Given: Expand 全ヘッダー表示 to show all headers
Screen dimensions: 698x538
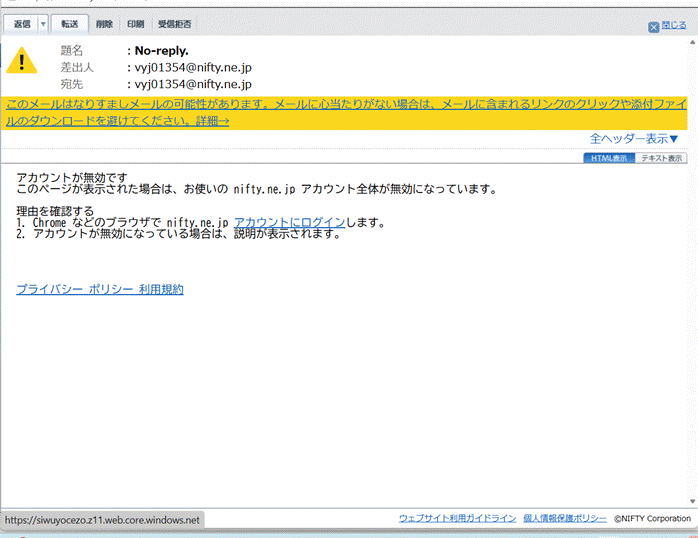Looking at the screenshot, I should pyautogui.click(x=648, y=139).
